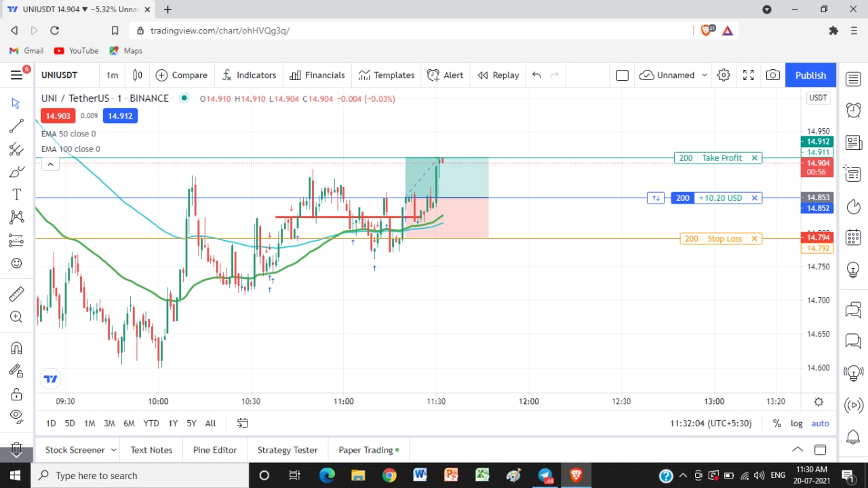Toggle magnet mode on drawing toolbar
Image resolution: width=868 pixels, height=488 pixels.
16,348
